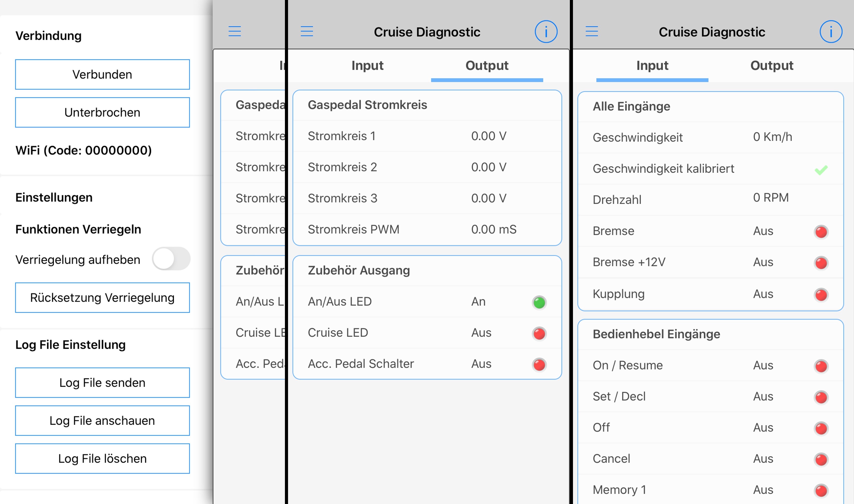
Task: Tap info icon on right Cruise Diagnostic screen
Action: 831,32
